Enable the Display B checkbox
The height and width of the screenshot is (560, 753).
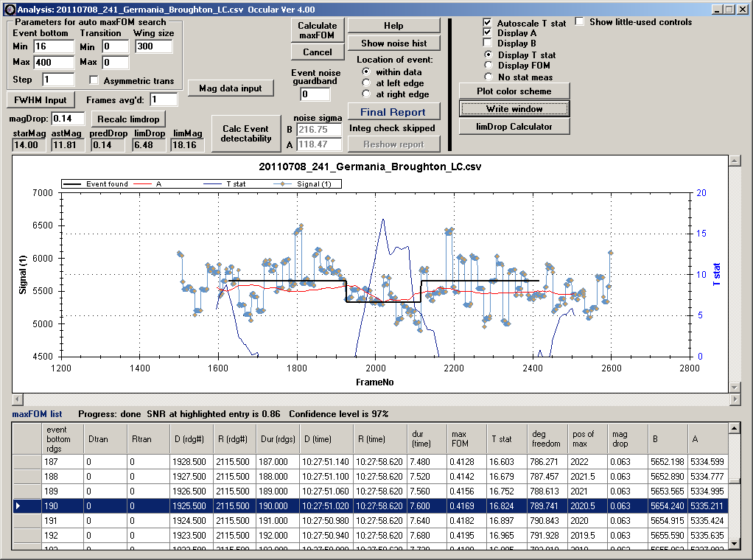pos(487,43)
